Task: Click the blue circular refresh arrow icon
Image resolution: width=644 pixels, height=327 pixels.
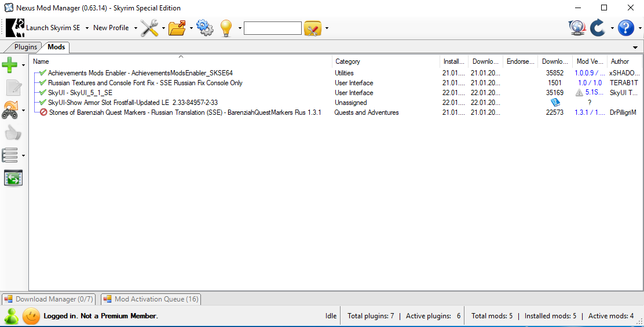Action: pos(598,28)
